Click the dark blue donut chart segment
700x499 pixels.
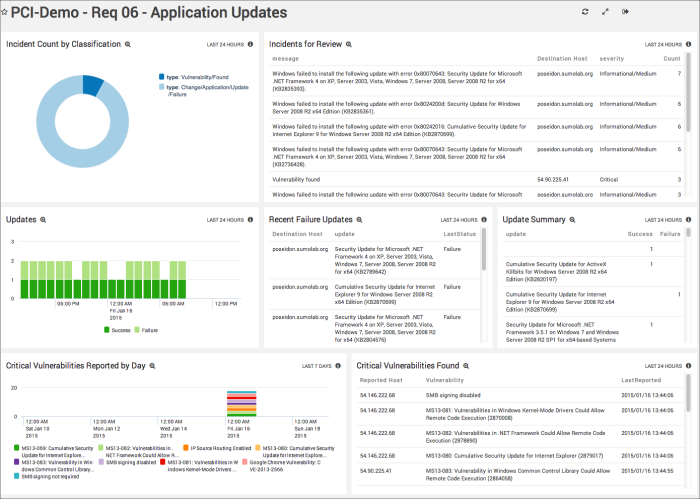pyautogui.click(x=92, y=84)
